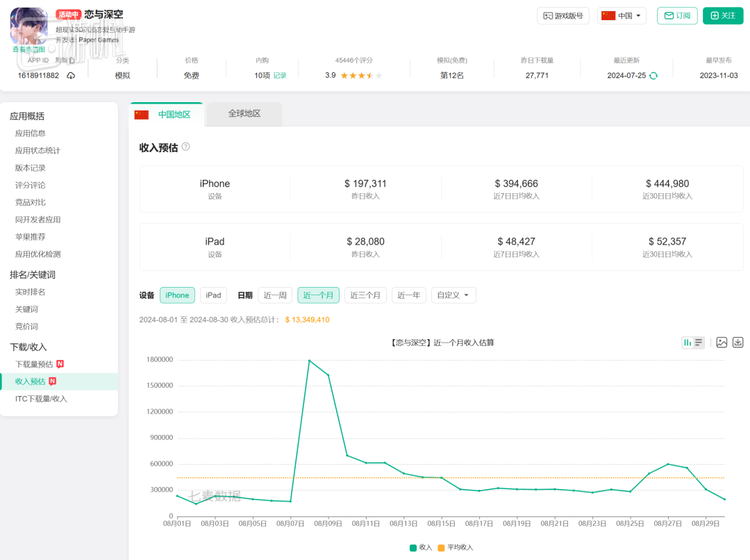Open 版本记录 in the sidebar
The height and width of the screenshot is (560, 750).
30,168
